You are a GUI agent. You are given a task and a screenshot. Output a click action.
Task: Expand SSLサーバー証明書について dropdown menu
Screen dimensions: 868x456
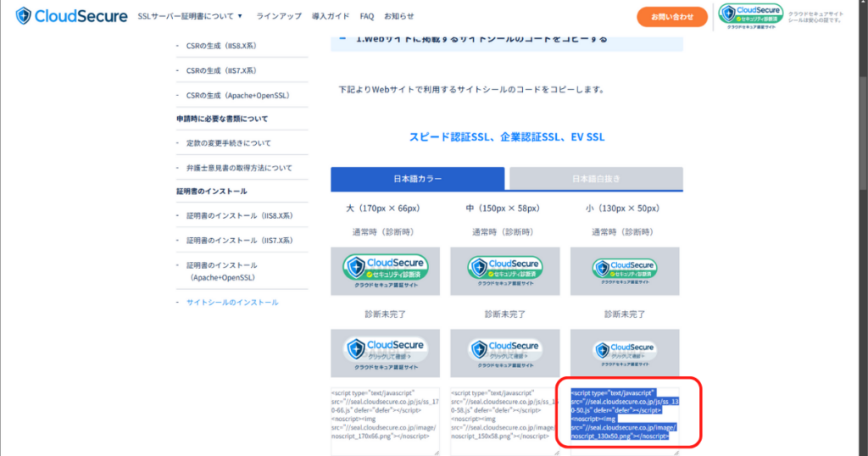click(x=190, y=16)
